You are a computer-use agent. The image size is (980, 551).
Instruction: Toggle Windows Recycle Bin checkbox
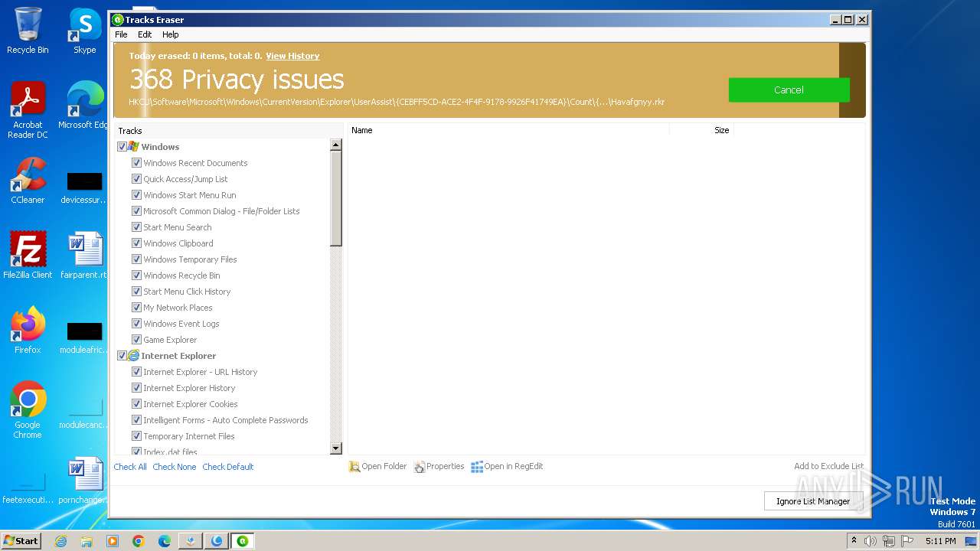[x=136, y=275]
